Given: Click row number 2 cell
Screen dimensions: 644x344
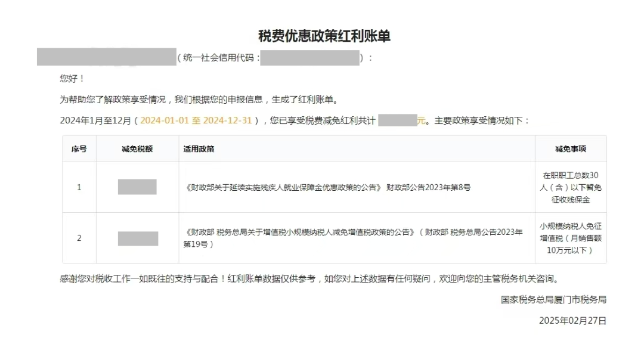Looking at the screenshot, I should 79,238.
